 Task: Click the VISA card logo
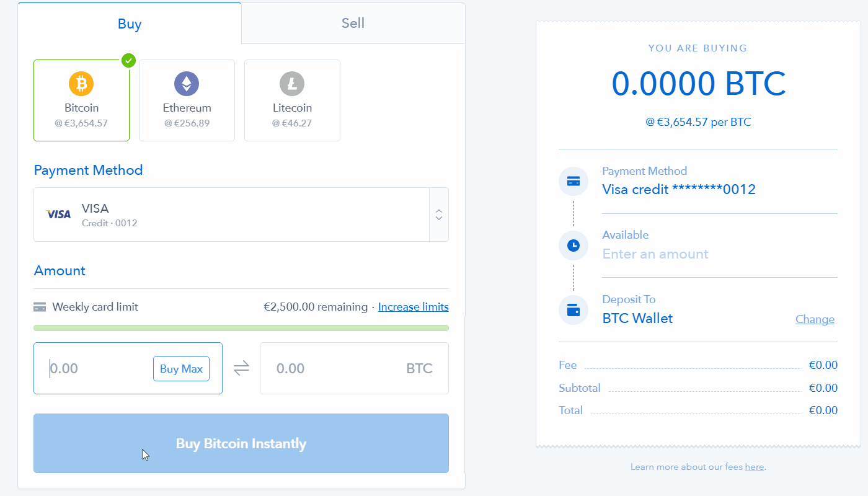(x=59, y=215)
